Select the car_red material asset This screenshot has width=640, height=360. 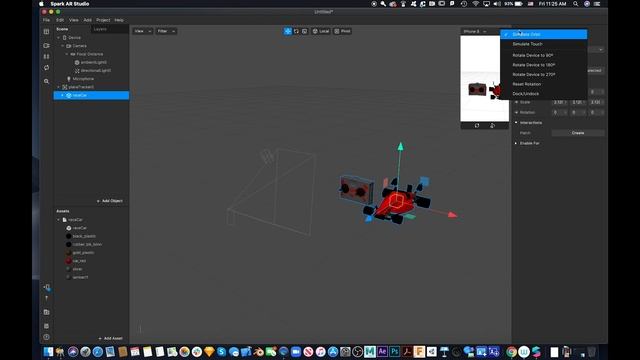(79, 261)
